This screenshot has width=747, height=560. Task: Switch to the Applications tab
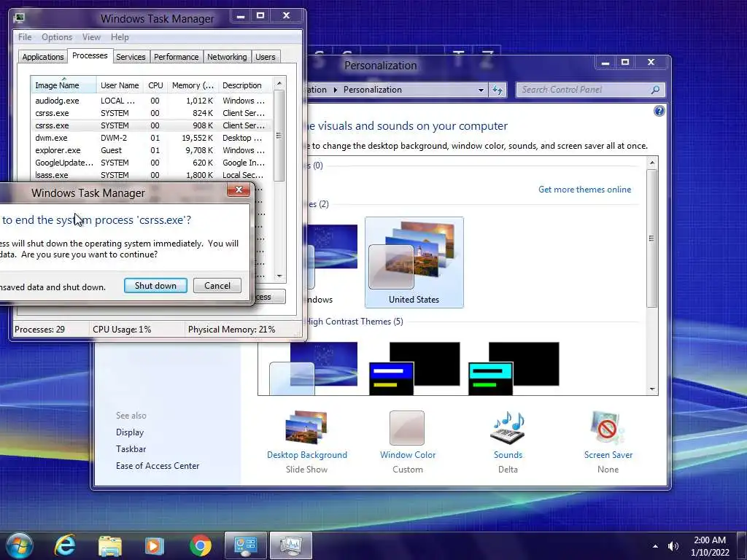click(x=43, y=57)
